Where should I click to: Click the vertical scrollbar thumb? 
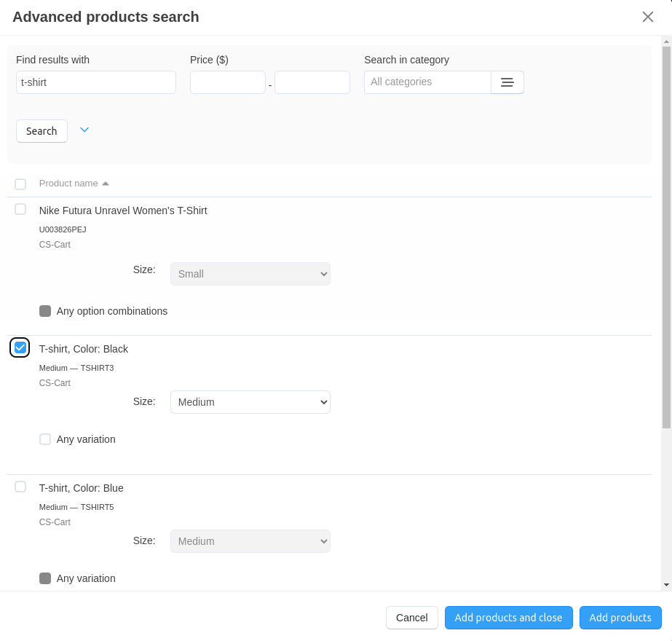(666, 237)
